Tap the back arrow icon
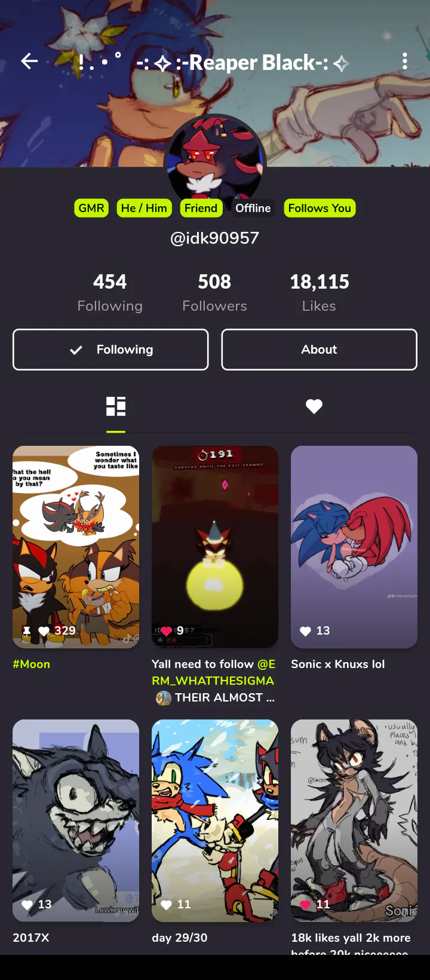 (29, 61)
